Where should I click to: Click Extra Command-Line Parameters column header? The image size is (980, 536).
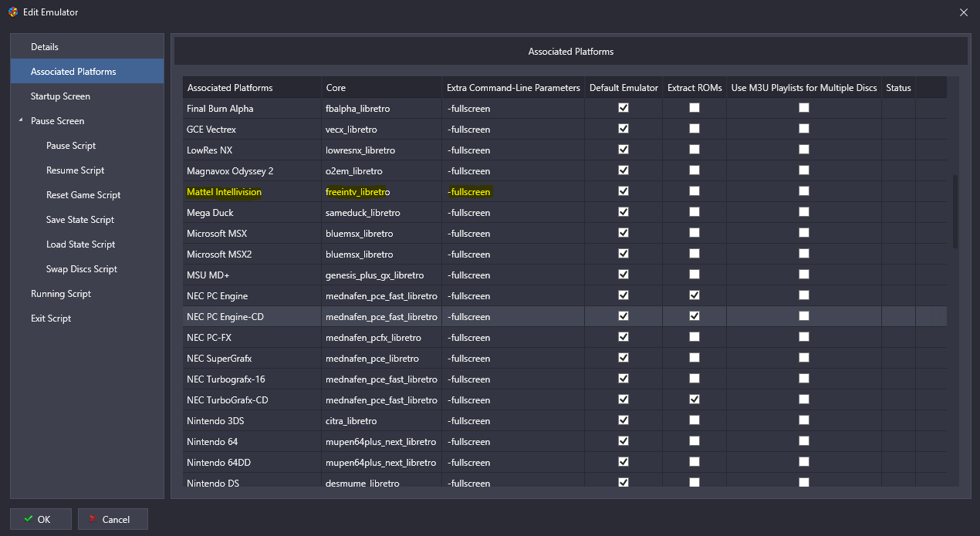513,87
